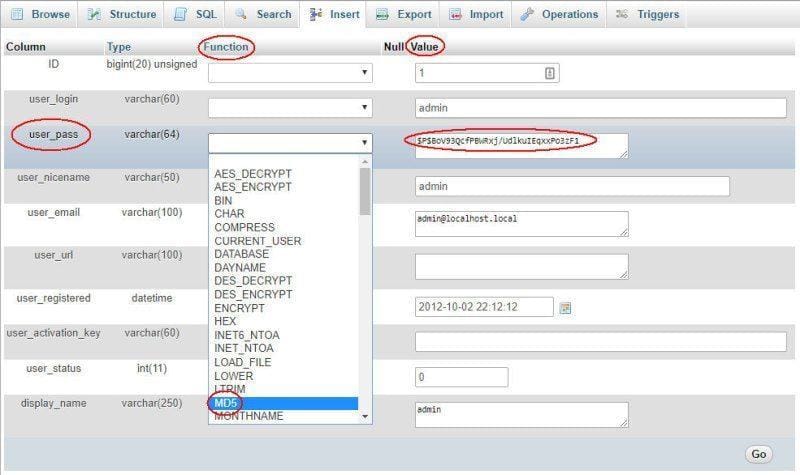Click the Triggers tab icon
The height and width of the screenshot is (475, 800).
621,14
